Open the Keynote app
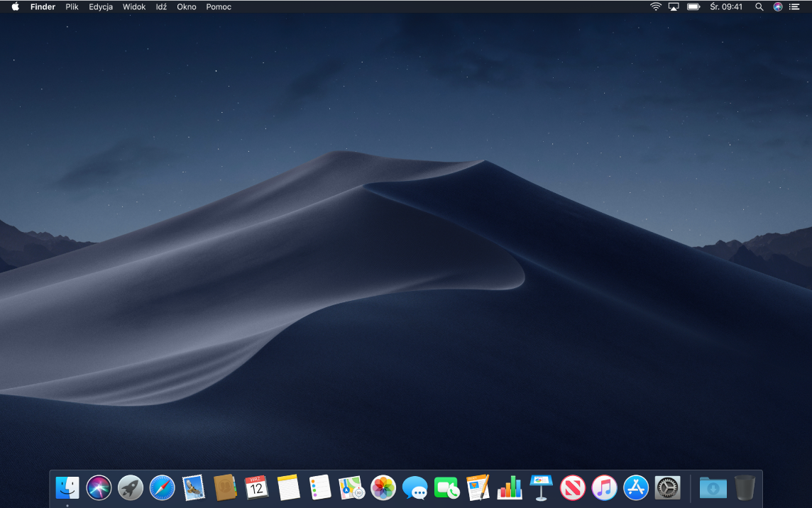This screenshot has width=812, height=508. click(x=541, y=487)
